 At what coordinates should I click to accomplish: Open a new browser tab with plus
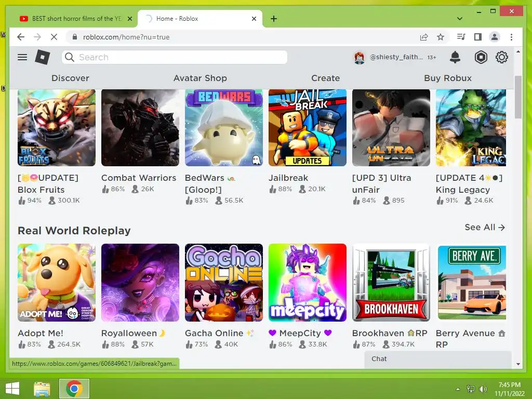(x=274, y=19)
